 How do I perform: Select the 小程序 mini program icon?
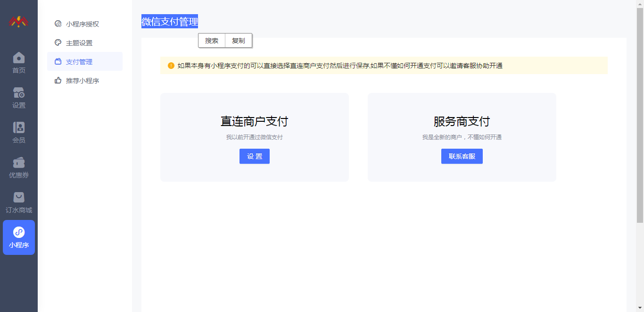pos(19,232)
